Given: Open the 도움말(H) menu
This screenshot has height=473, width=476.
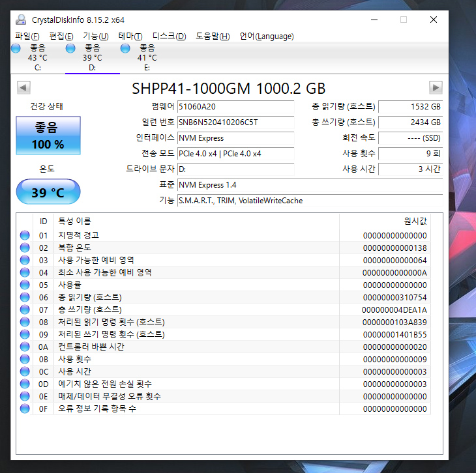Looking at the screenshot, I should point(213,36).
